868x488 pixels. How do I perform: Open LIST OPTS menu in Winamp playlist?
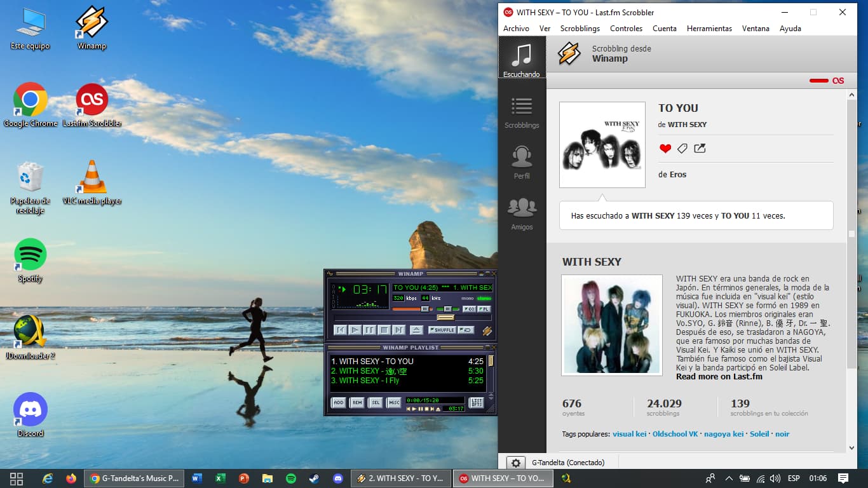[x=476, y=402]
